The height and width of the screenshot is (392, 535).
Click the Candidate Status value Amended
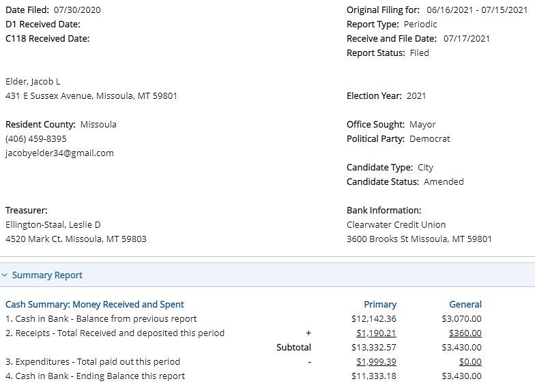tap(444, 181)
